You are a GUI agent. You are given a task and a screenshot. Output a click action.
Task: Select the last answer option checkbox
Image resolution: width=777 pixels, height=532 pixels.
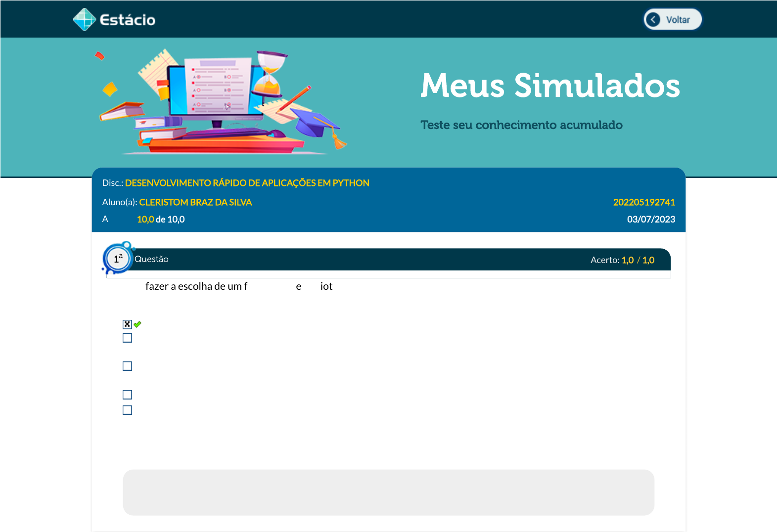point(127,410)
